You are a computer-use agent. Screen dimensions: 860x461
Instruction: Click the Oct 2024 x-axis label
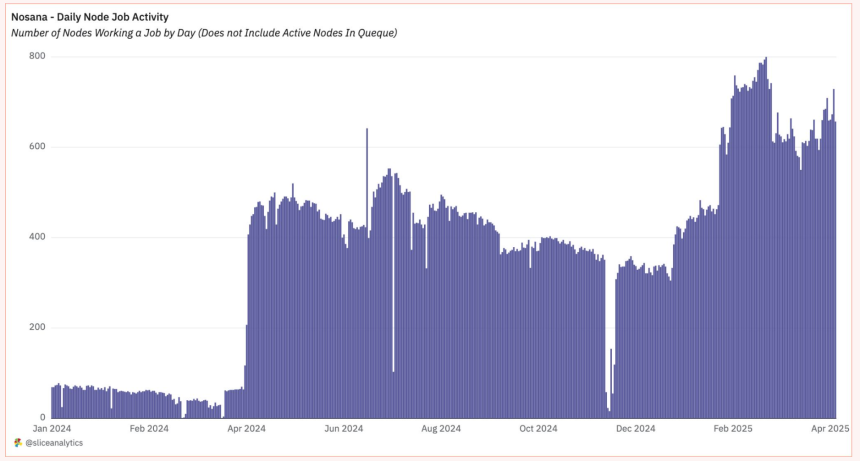pos(539,428)
